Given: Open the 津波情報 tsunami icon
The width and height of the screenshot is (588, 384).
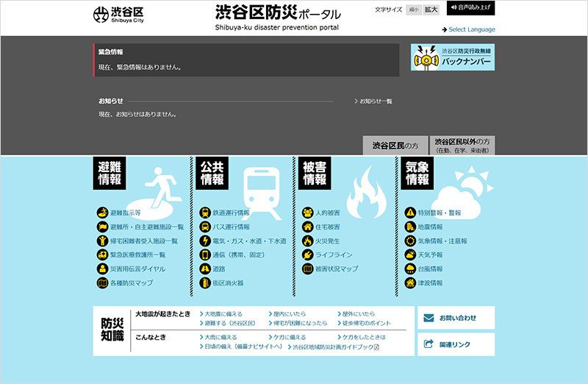Looking at the screenshot, I should [410, 282].
